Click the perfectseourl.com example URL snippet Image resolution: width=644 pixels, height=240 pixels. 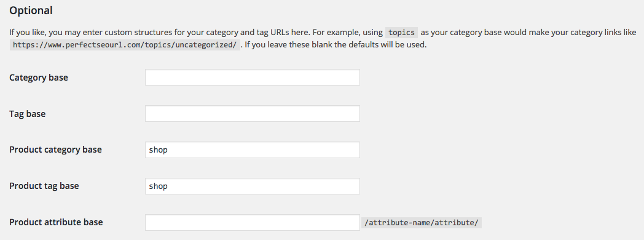click(x=125, y=45)
